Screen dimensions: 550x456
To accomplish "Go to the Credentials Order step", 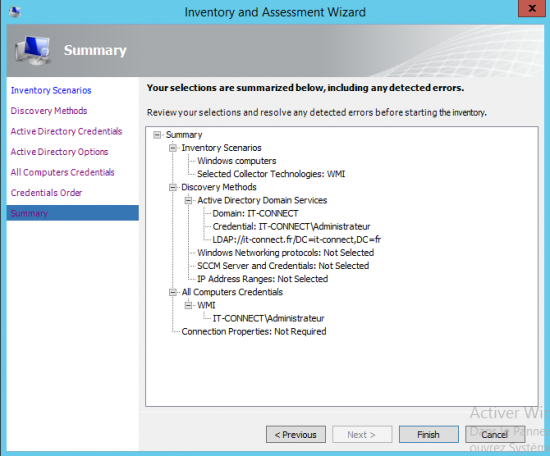I will coord(46,193).
